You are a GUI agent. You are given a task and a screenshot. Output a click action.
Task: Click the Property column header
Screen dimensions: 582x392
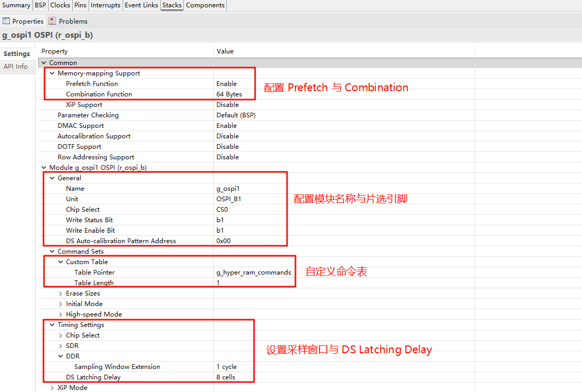(54, 51)
